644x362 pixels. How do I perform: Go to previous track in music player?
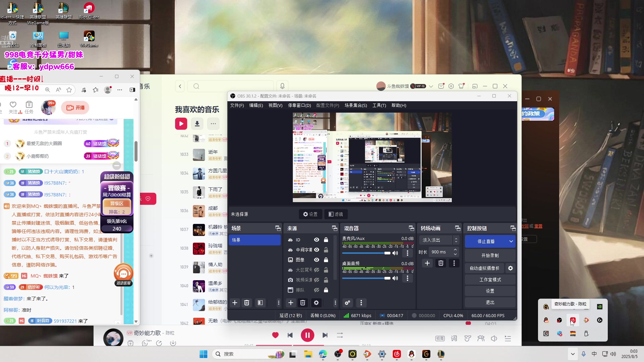pos(290,335)
